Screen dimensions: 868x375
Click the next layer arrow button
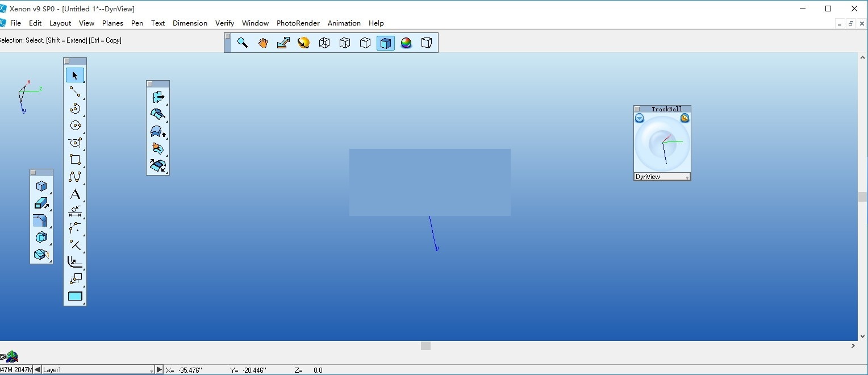pyautogui.click(x=160, y=370)
